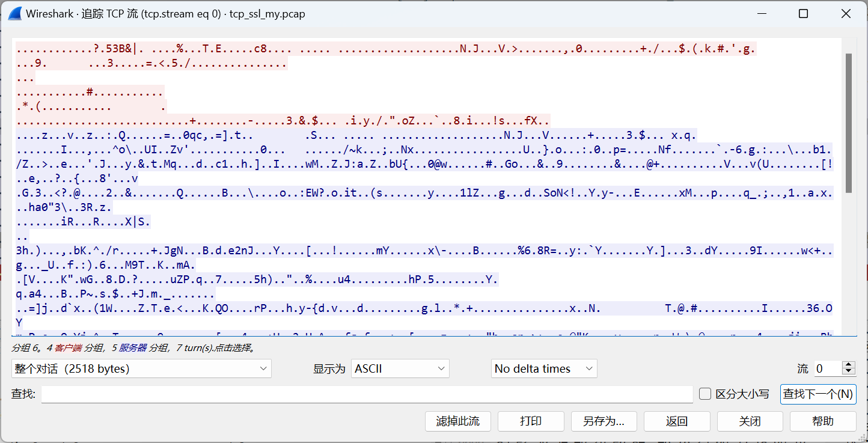Click the 滤掉此流 filter out stream button

click(459, 421)
